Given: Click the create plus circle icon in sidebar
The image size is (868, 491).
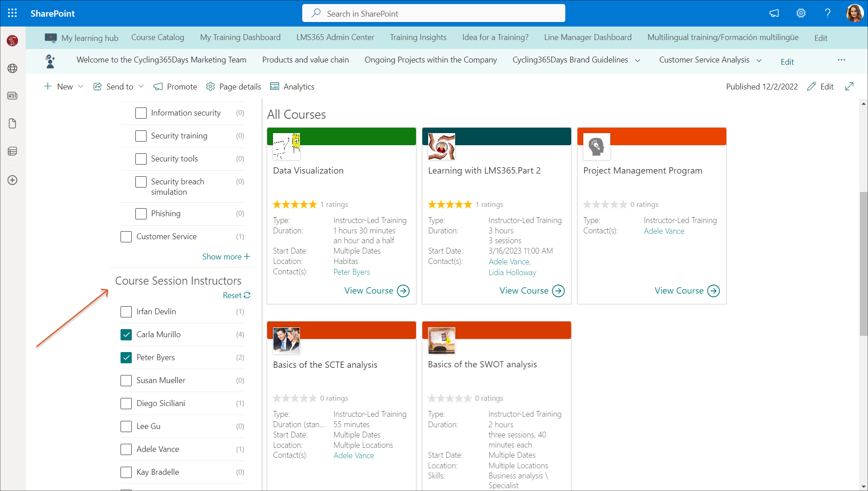Looking at the screenshot, I should (13, 180).
